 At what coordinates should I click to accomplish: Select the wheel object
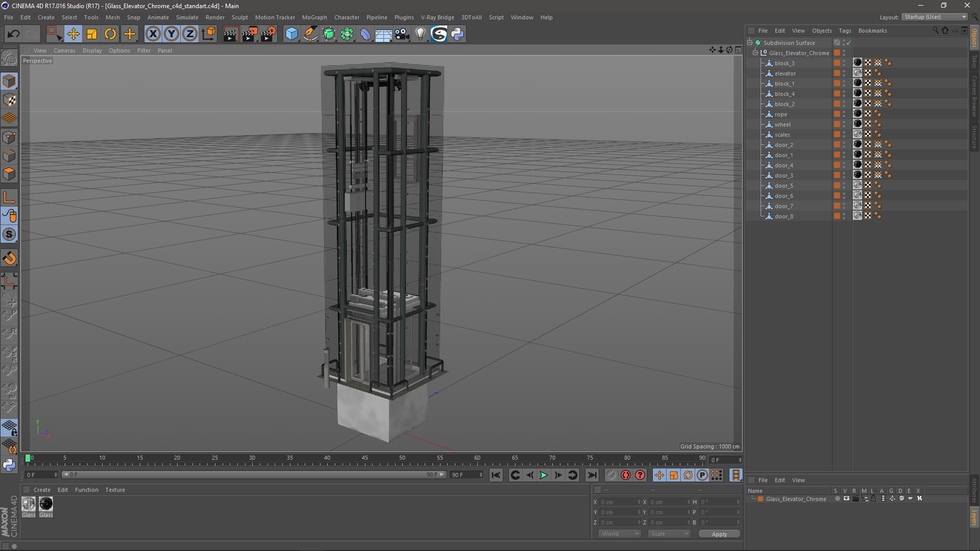tap(782, 124)
